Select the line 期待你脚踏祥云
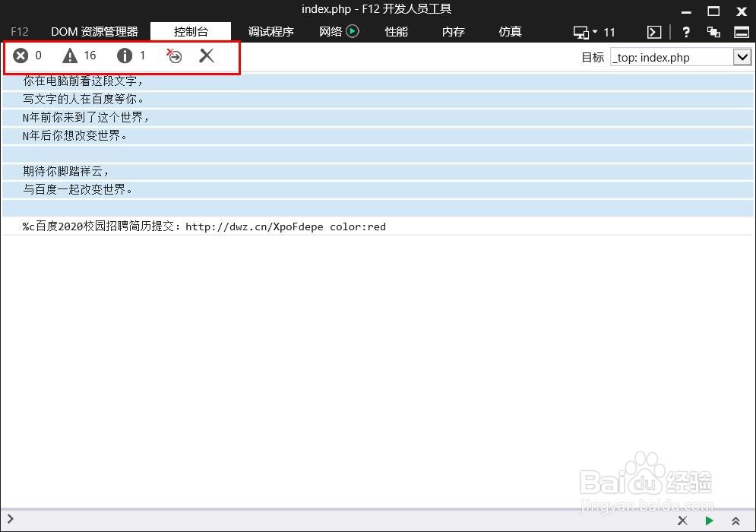This screenshot has width=756, height=532. click(x=378, y=172)
